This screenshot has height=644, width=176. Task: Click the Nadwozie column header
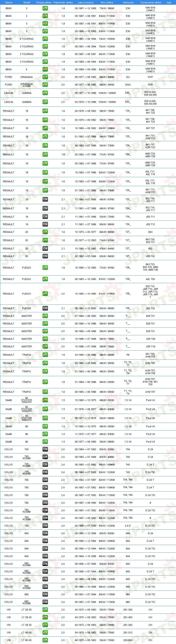pyautogui.click(x=128, y=2)
